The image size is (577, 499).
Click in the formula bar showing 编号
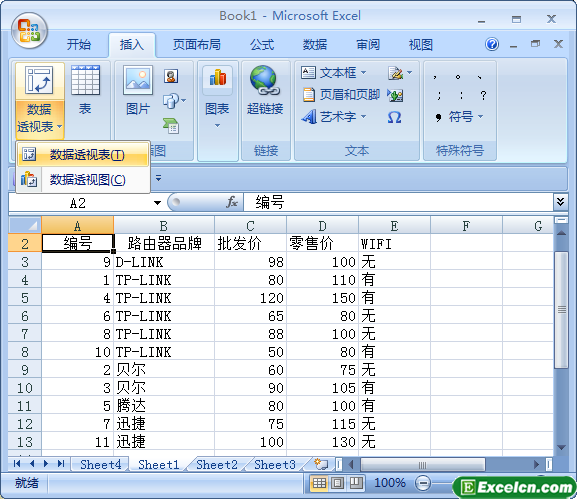click(398, 202)
